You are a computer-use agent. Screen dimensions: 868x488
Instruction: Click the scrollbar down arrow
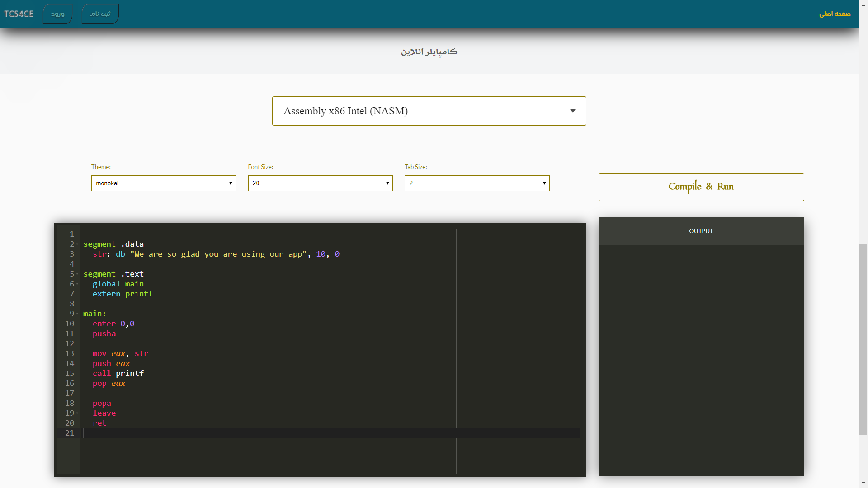point(863,483)
